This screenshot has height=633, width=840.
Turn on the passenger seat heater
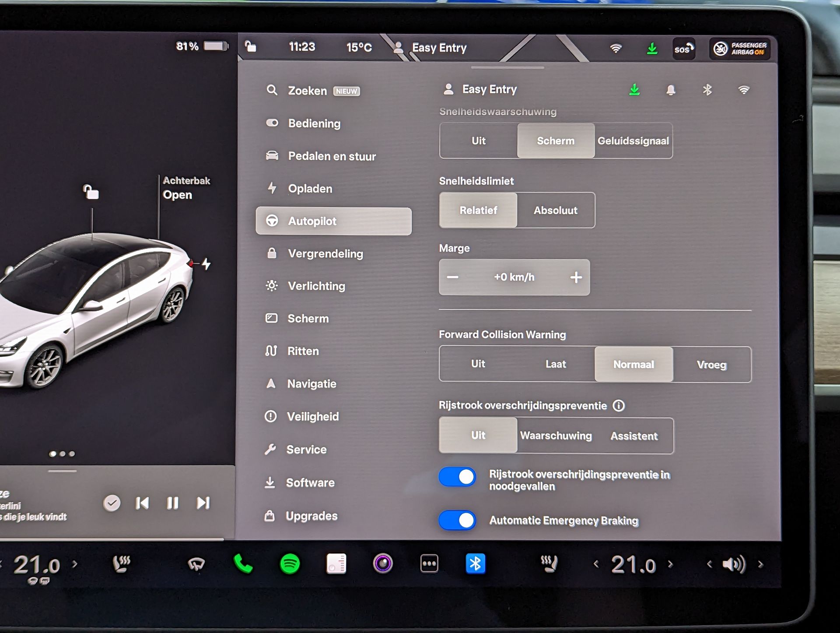click(x=549, y=564)
